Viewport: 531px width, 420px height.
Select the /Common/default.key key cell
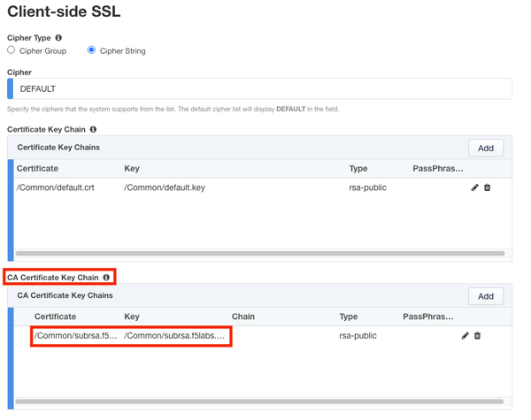[x=164, y=187]
